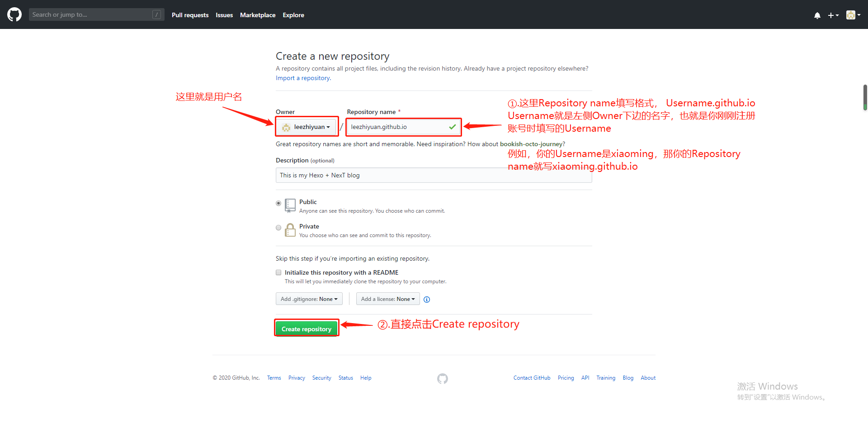Open the Add a license dropdown

387,299
